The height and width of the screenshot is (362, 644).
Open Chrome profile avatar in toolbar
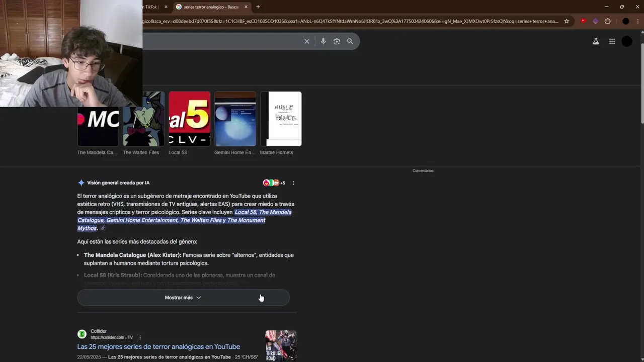626,21
